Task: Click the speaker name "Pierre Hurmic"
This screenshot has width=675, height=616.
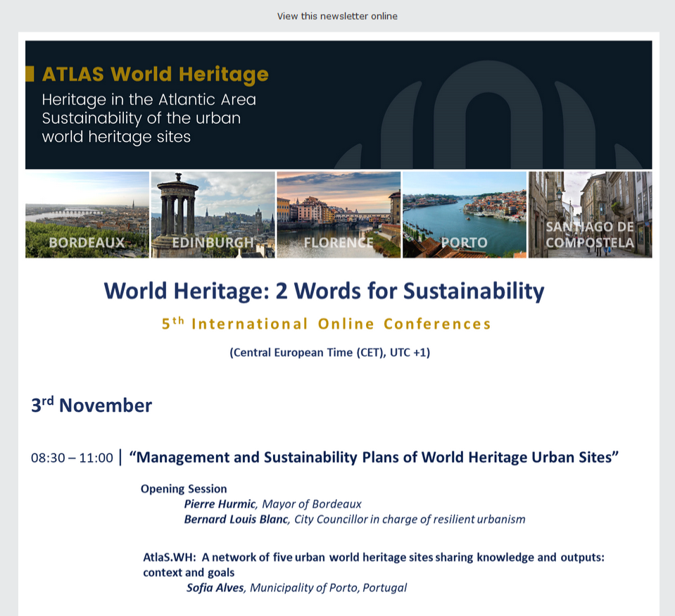Action: pos(220,504)
